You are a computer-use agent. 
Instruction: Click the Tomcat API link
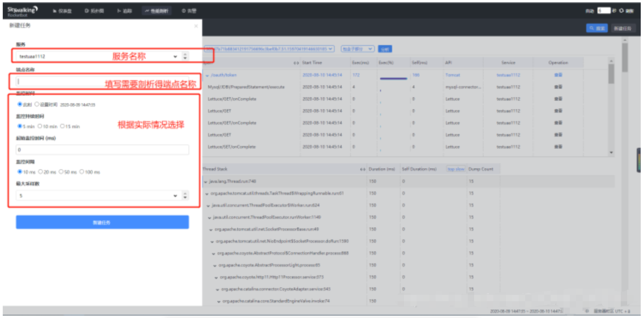point(452,75)
